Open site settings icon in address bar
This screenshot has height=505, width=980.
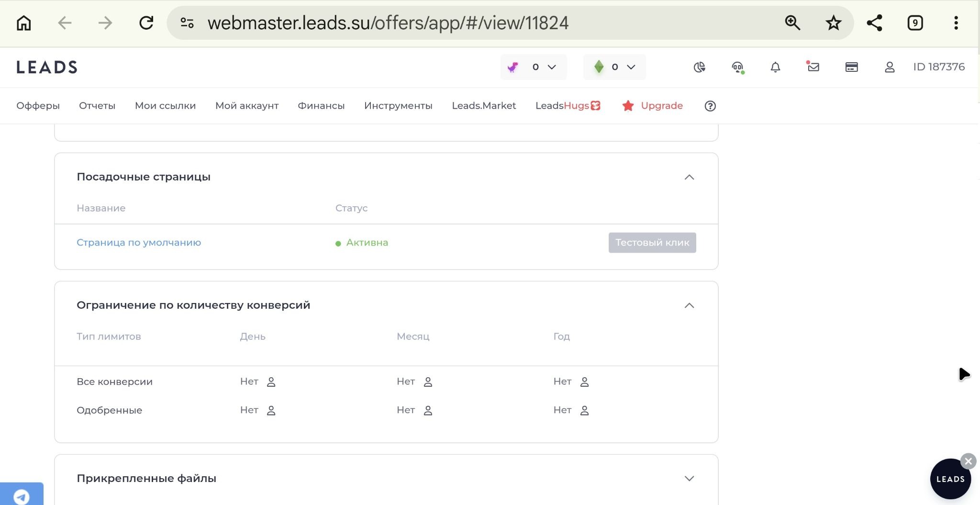tap(187, 23)
